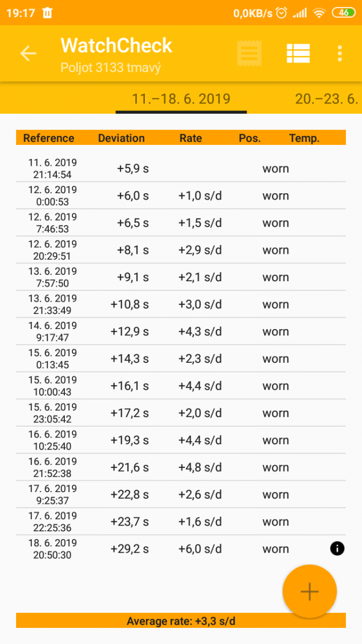The width and height of the screenshot is (362, 644).
Task: Switch to the list view icon
Action: click(x=298, y=53)
